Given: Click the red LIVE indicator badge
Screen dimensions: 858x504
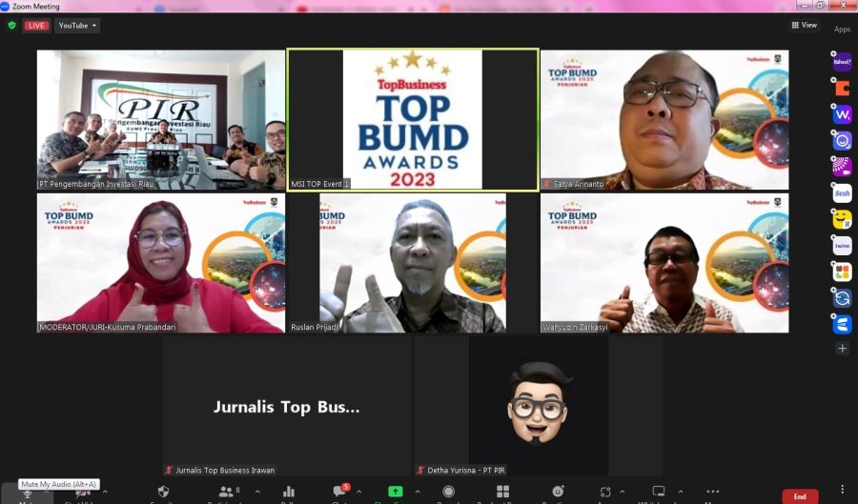Looking at the screenshot, I should coord(36,25).
